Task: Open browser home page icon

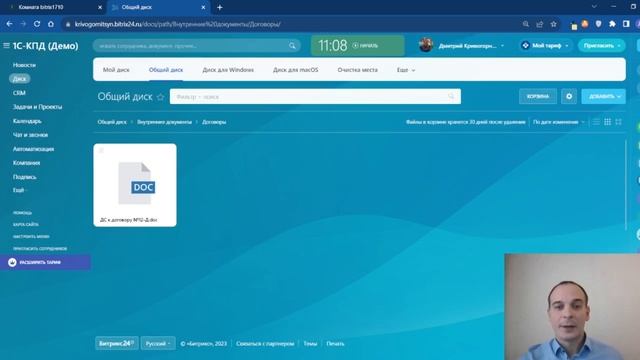Action: 51,24
